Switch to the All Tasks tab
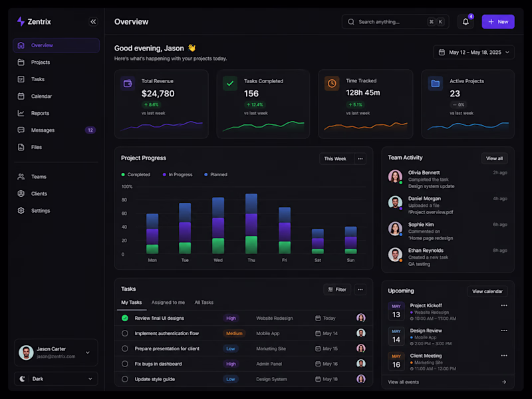This screenshot has width=532, height=399. pyautogui.click(x=204, y=303)
